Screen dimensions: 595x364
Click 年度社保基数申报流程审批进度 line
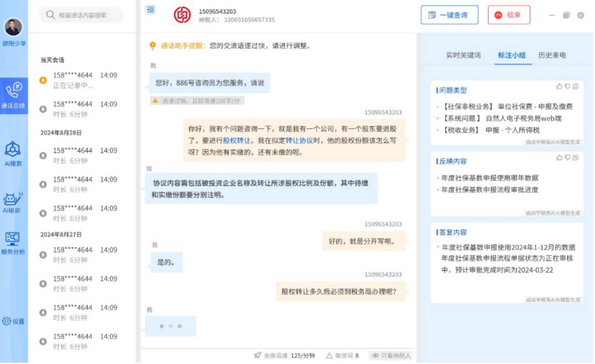pos(489,190)
